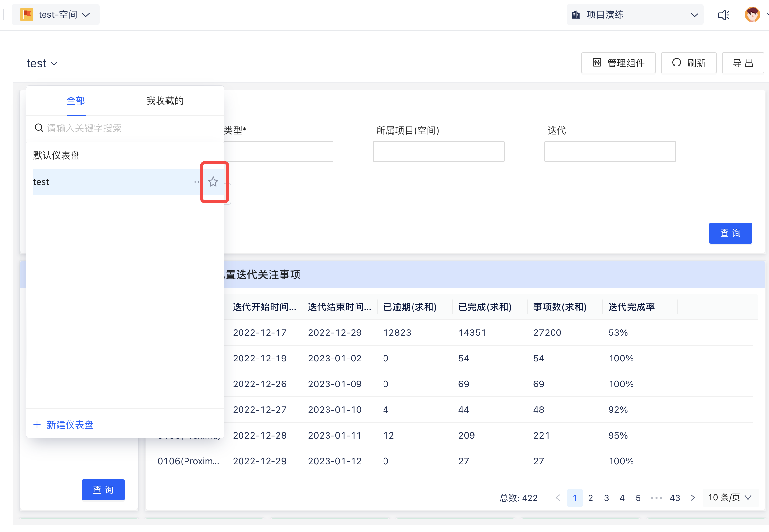Click the building icon beside 项目演练
This screenshot has height=532, width=769.
(x=576, y=15)
